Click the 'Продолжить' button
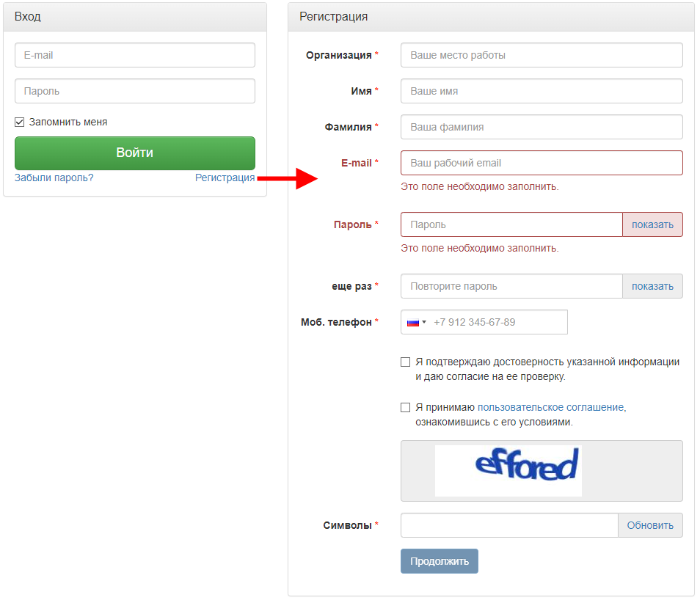The height and width of the screenshot is (600, 700). click(x=440, y=561)
